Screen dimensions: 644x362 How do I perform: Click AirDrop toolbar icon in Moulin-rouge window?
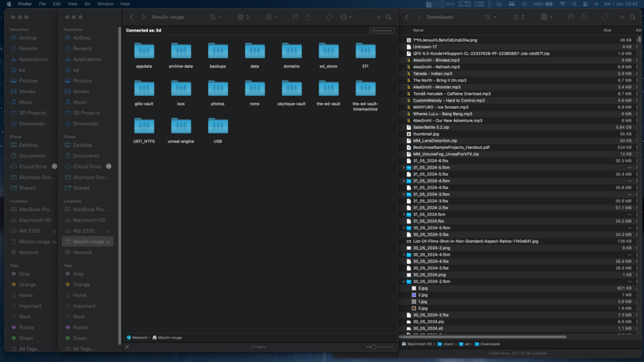tap(296, 17)
